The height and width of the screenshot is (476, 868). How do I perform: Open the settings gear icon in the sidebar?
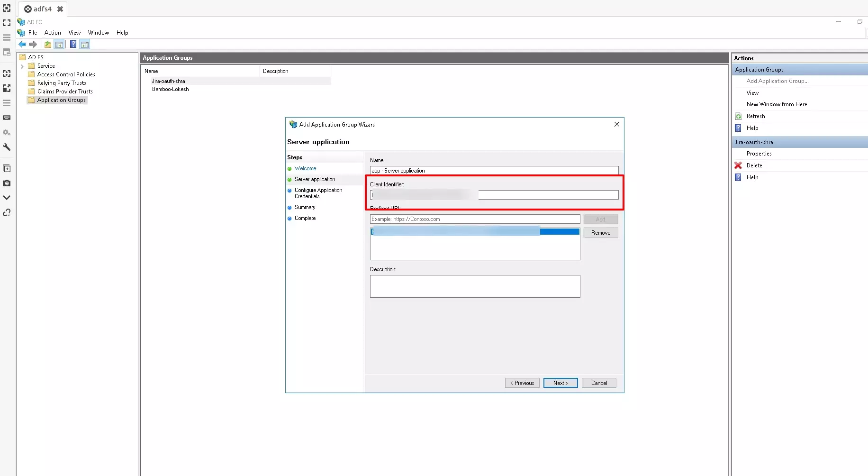point(7,132)
